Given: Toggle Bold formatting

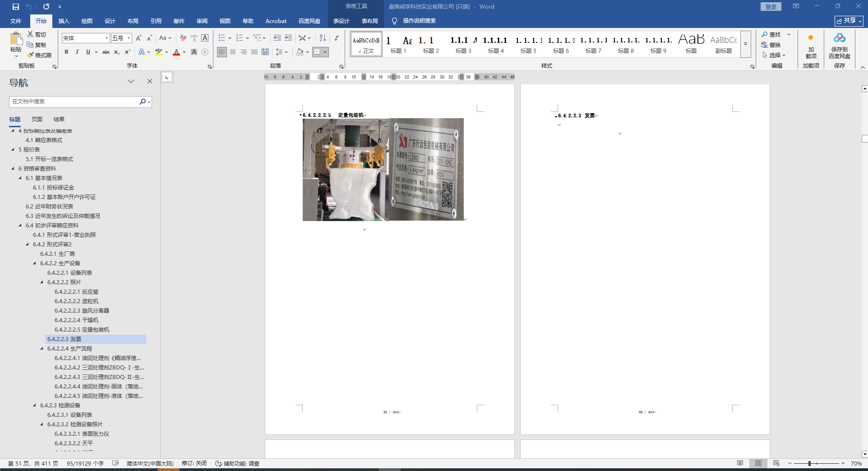Looking at the screenshot, I should pos(66,52).
